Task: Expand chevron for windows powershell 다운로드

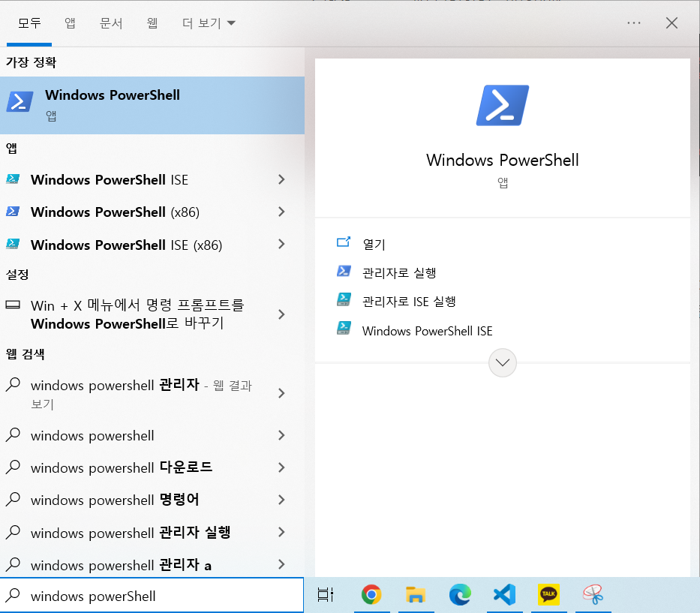Action: tap(281, 467)
